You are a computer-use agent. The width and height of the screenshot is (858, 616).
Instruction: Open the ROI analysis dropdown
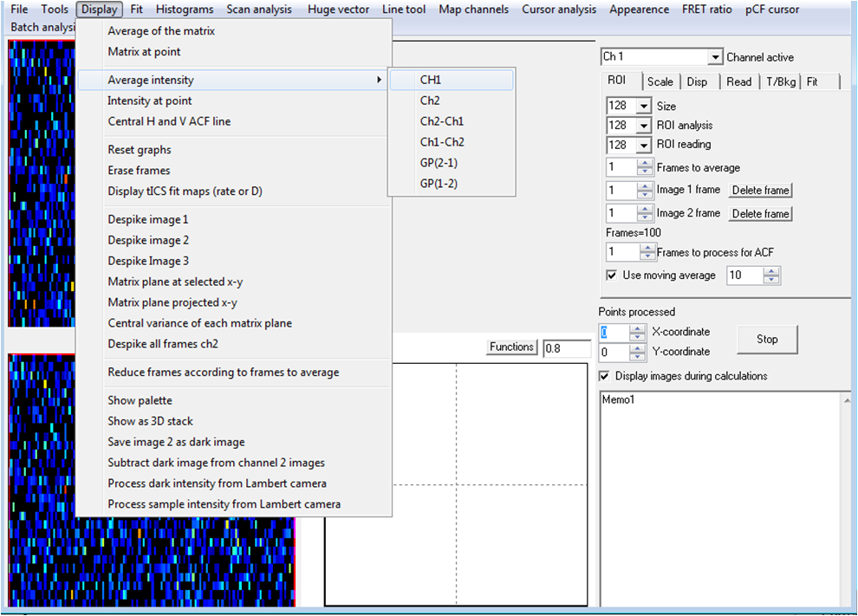coord(643,126)
